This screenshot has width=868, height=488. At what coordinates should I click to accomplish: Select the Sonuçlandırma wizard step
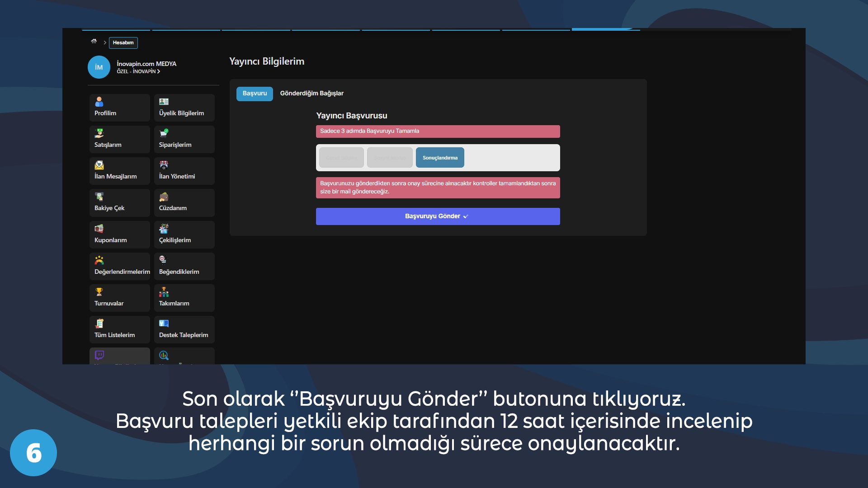tap(439, 157)
